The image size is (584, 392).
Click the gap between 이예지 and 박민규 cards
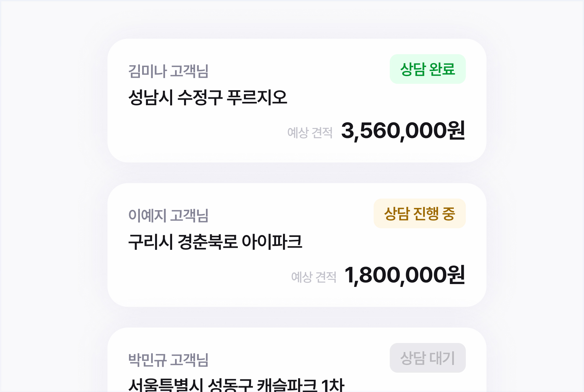pos(297,317)
